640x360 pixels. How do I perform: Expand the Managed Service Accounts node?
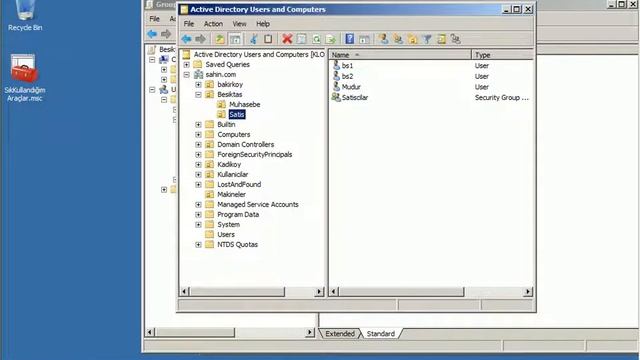[x=198, y=204]
